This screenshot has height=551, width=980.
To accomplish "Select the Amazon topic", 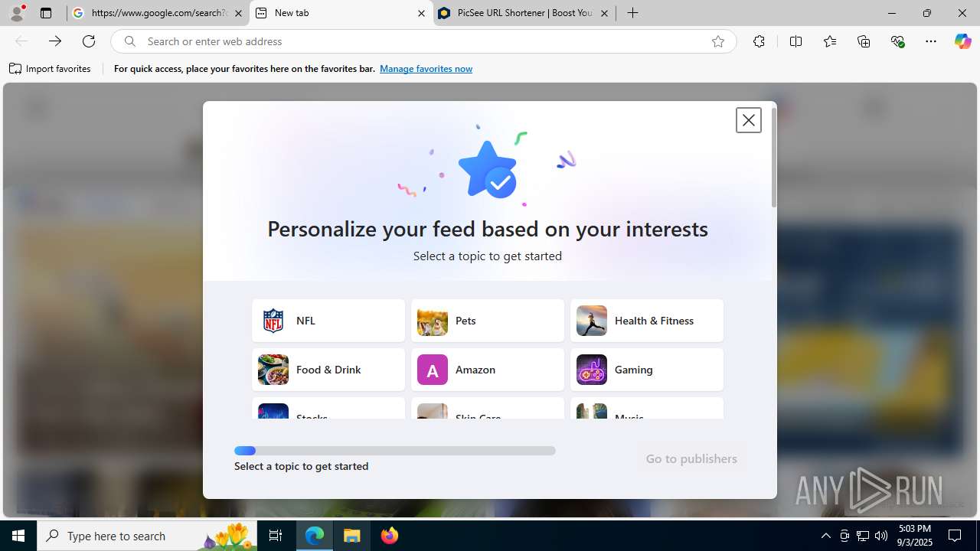I will point(488,370).
